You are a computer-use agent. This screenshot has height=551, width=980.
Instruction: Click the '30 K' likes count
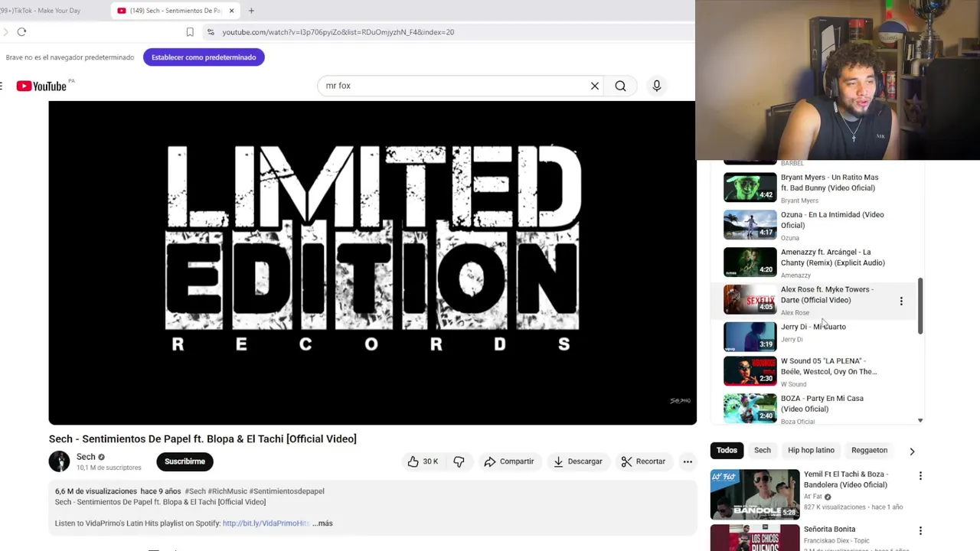tap(430, 461)
